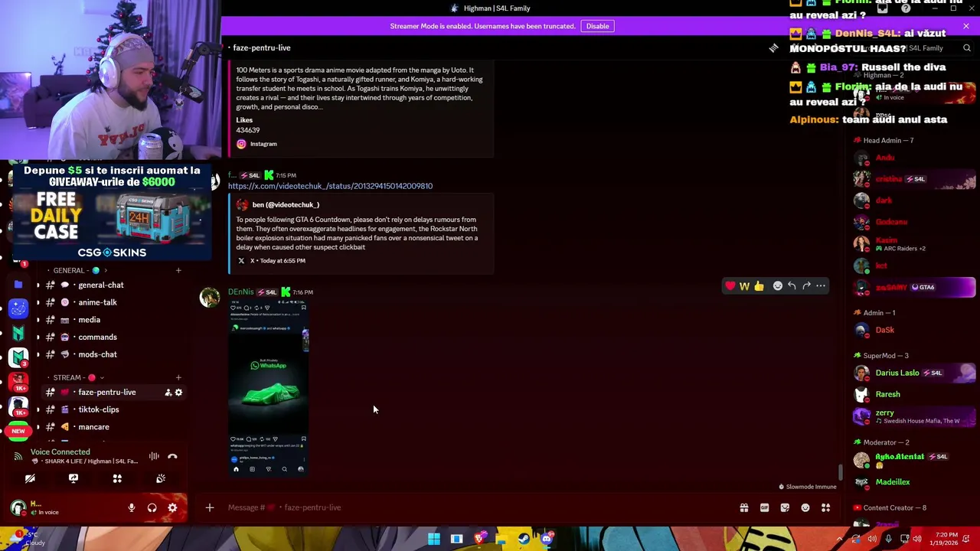Click chat messages scrollbar thumb
Image resolution: width=980 pixels, height=551 pixels.
pyautogui.click(x=840, y=472)
